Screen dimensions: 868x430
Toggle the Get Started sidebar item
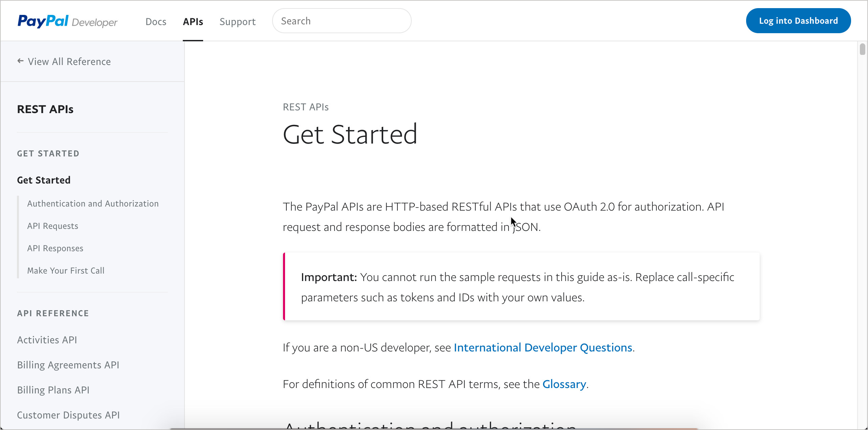click(44, 180)
